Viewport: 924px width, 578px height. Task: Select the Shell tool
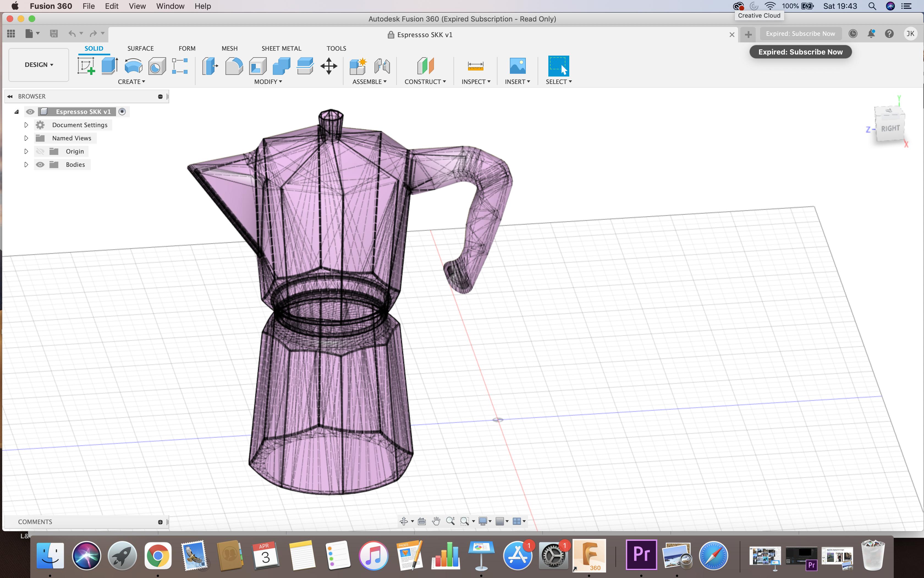[258, 66]
